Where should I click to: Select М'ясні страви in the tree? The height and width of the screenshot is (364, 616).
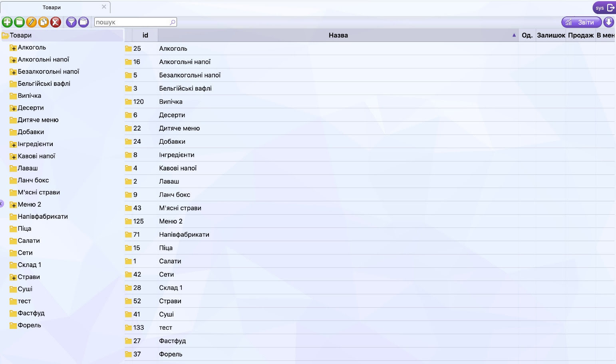(39, 192)
